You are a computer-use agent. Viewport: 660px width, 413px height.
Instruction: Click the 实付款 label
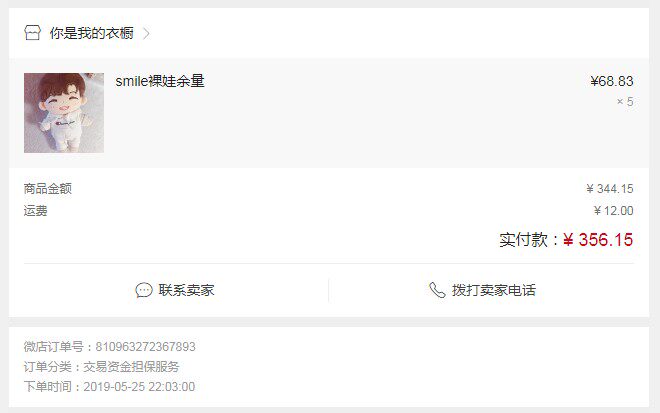point(524,240)
